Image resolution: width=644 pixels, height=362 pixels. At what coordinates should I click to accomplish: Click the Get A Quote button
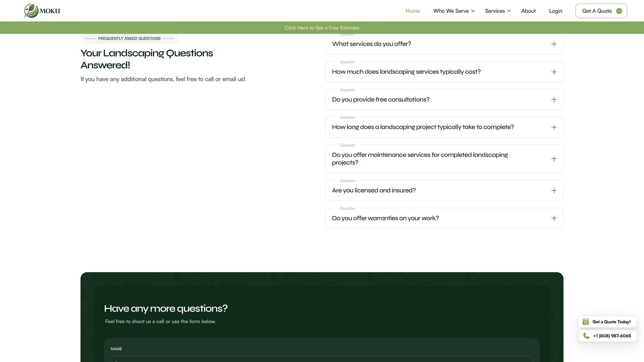point(601,11)
